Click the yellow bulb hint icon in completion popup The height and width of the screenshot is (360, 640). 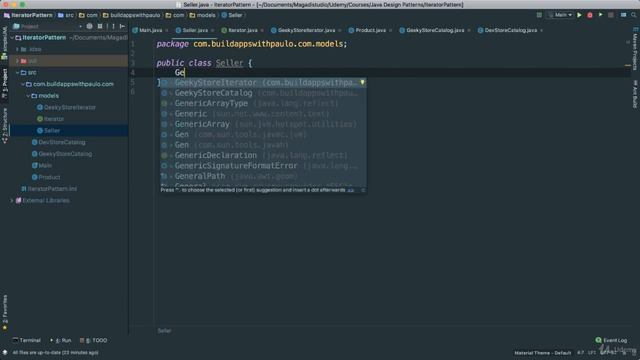tap(362, 82)
